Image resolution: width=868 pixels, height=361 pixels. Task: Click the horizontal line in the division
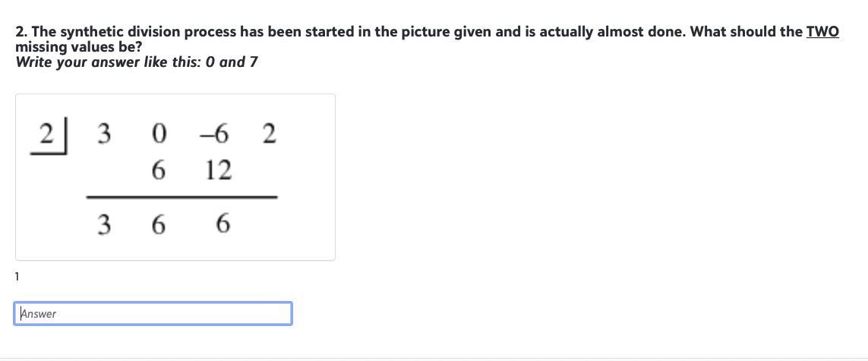[x=181, y=197]
